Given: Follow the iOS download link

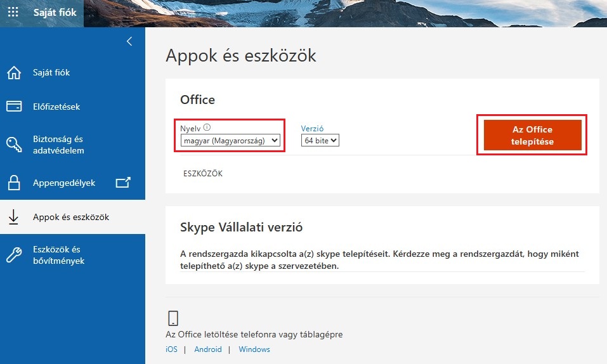Looking at the screenshot, I should (171, 349).
